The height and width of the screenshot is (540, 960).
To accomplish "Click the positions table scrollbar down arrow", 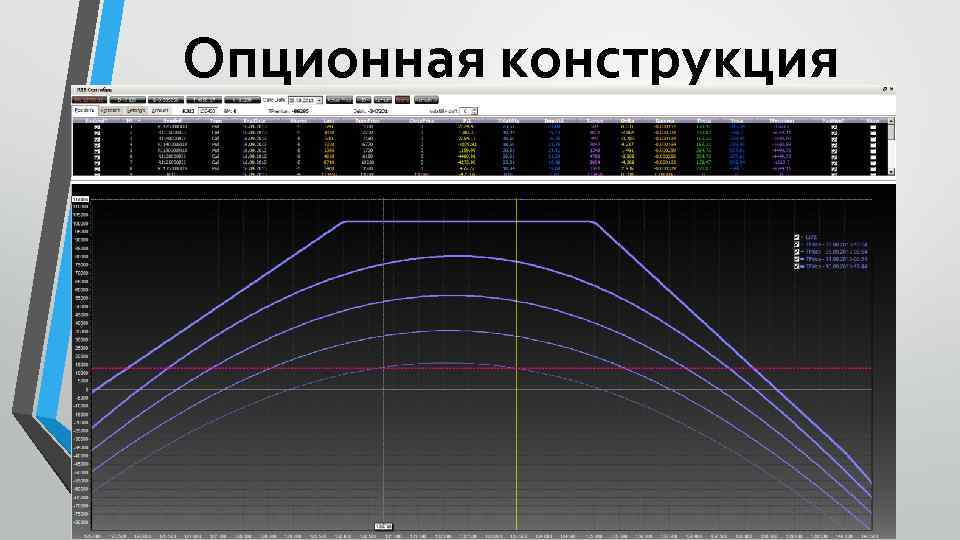I will (x=891, y=171).
